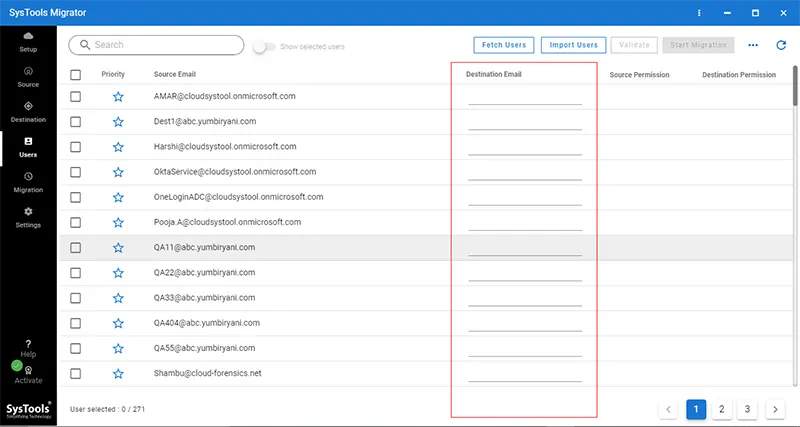Click the Validate button

coord(634,45)
